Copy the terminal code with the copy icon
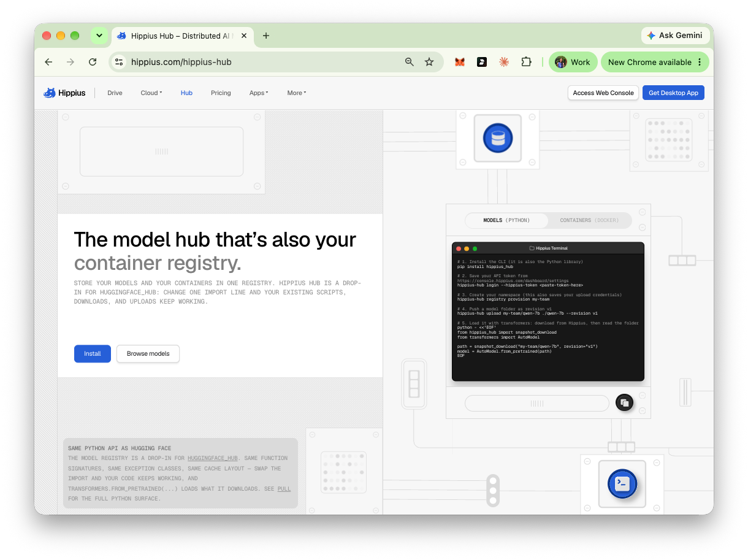748x560 pixels. pos(624,403)
